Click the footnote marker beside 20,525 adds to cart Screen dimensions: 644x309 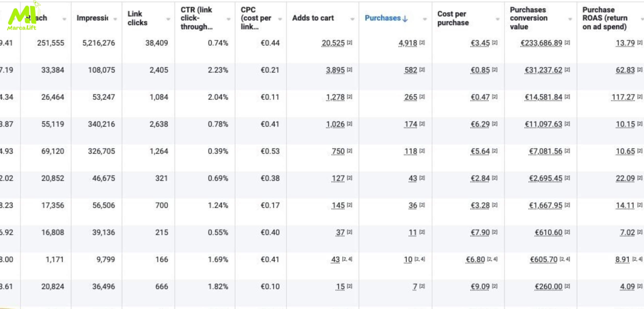pos(349,42)
